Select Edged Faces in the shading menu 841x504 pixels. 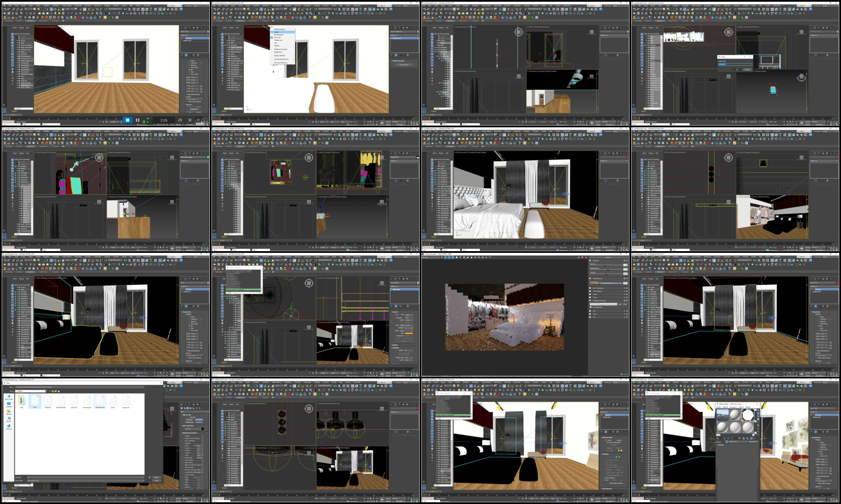278,52
